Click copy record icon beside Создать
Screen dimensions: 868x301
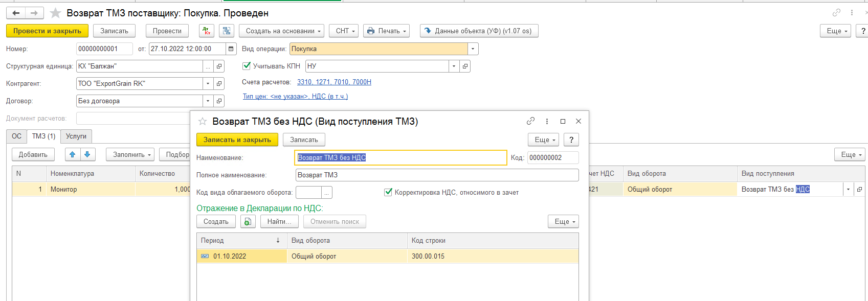point(248,222)
